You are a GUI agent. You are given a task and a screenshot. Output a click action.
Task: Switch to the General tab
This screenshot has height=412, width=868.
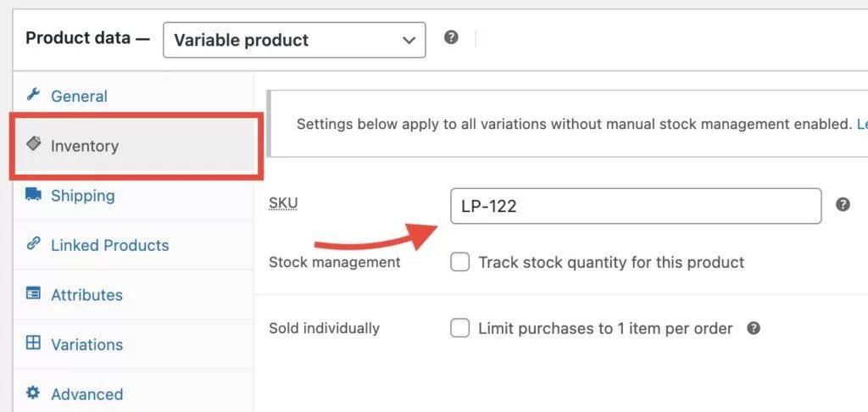79,97
